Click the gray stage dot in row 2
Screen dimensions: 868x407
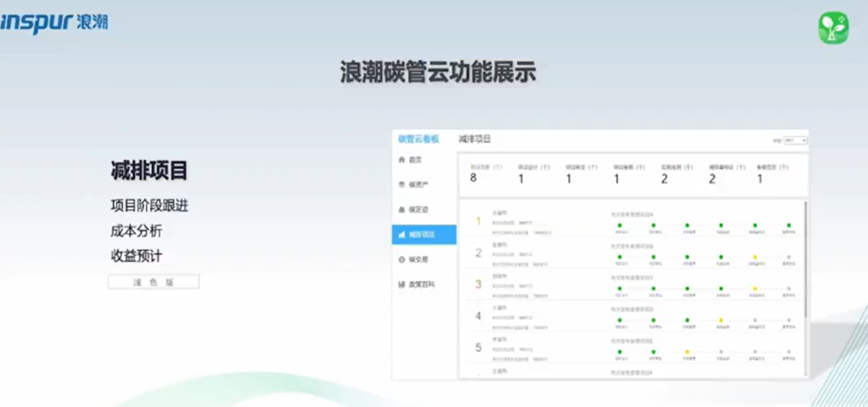(789, 257)
